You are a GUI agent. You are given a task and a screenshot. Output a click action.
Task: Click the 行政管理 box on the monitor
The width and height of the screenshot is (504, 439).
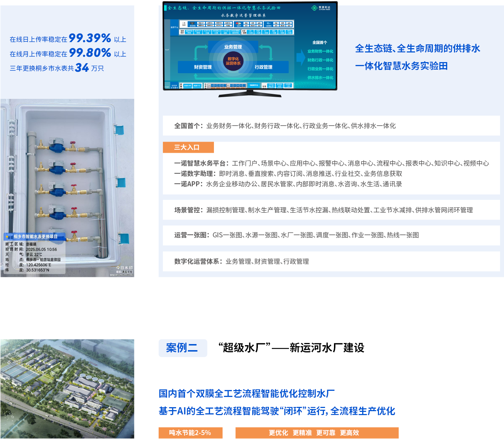click(264, 67)
